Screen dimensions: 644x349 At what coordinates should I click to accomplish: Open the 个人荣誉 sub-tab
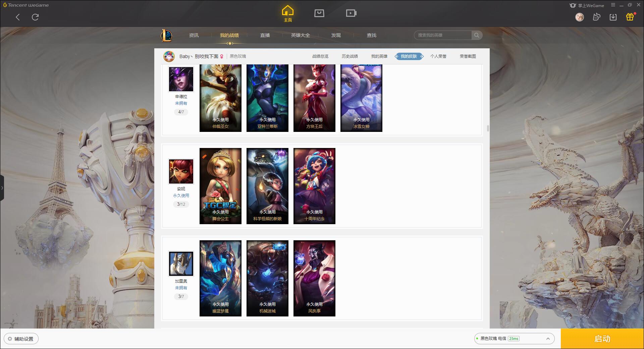tap(438, 56)
